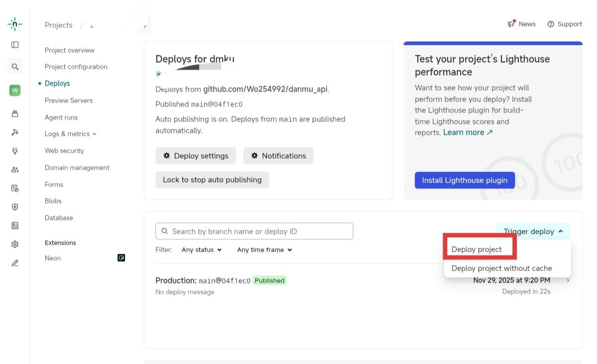Open the green W team avatar
The height and width of the screenshot is (364, 597).
coord(15,90)
